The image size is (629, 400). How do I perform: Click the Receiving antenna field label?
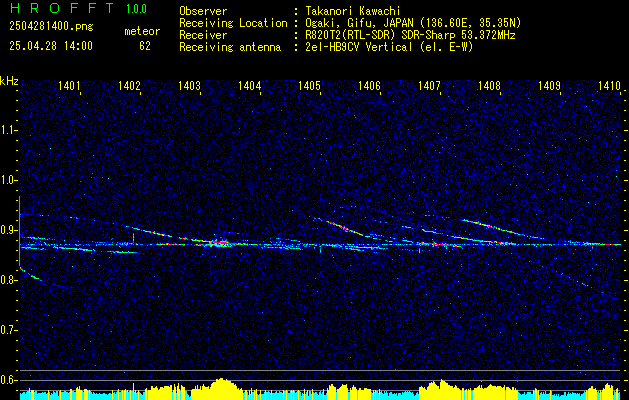230,47
